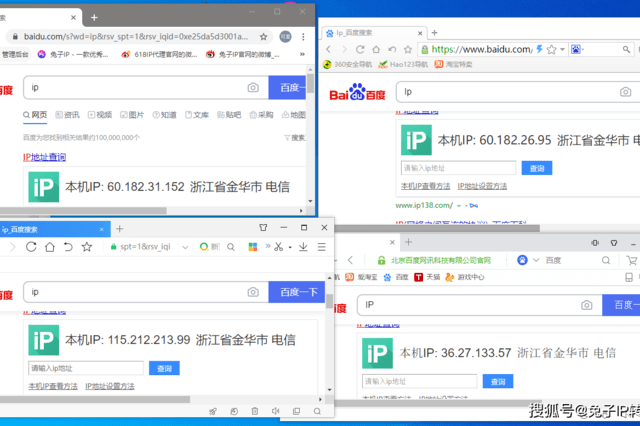Click colorful grid apps icon in bottom-left browser
Viewport: 640px width, 426px height.
(x=253, y=247)
